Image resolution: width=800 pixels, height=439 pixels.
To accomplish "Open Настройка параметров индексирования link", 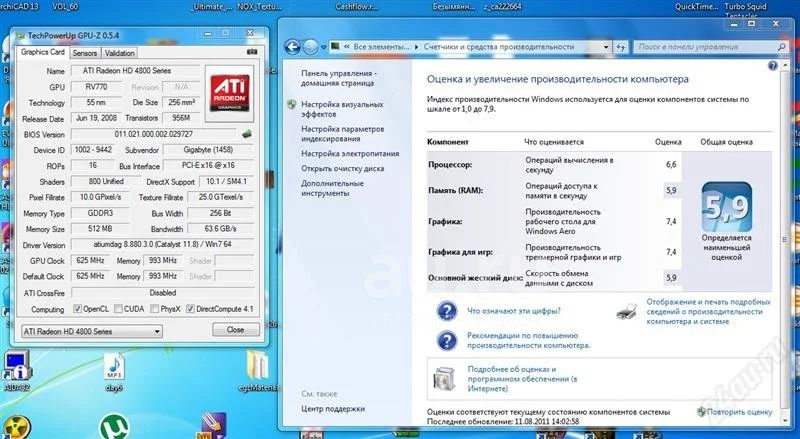I will click(343, 134).
